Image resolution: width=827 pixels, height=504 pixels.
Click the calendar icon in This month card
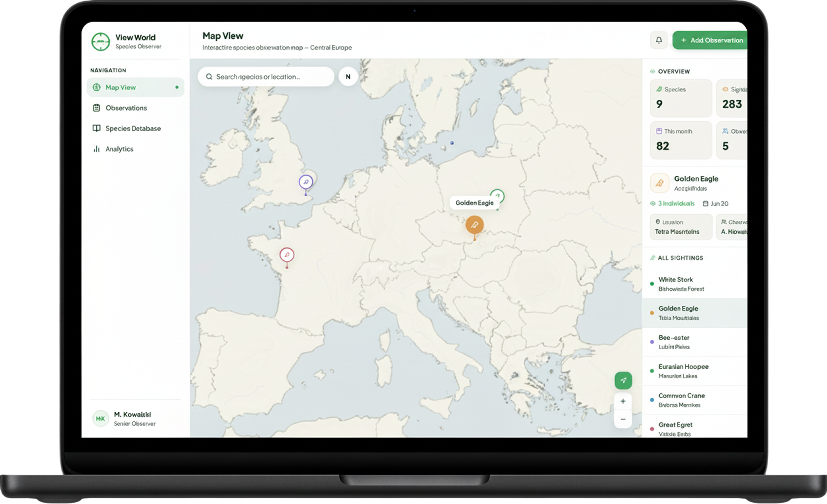[x=659, y=131]
